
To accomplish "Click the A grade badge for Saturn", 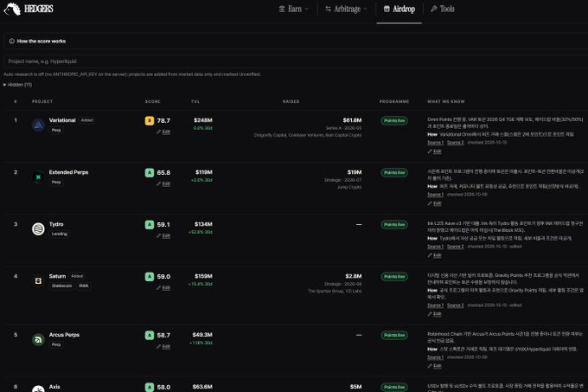I will pyautogui.click(x=150, y=277).
